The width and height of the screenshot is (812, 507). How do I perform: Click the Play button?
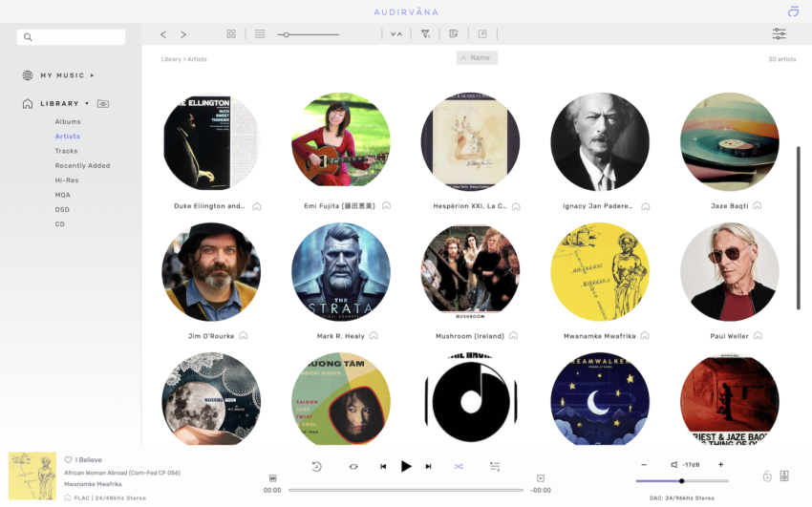pyautogui.click(x=406, y=467)
